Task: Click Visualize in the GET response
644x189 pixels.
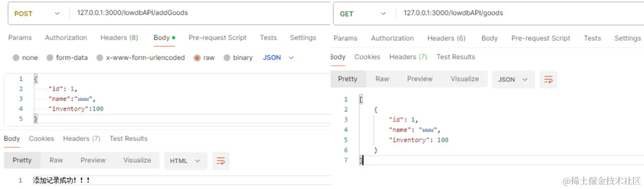Action: point(464,79)
